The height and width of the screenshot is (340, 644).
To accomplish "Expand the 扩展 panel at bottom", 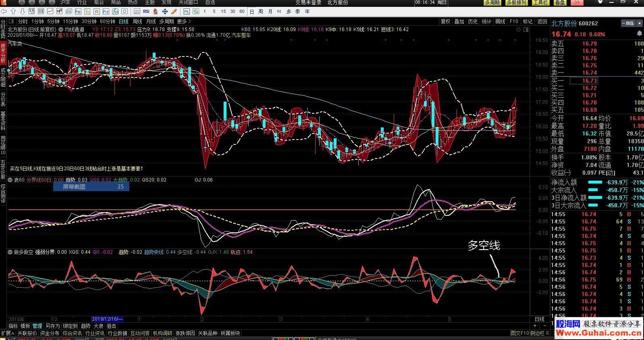I will click(x=7, y=333).
